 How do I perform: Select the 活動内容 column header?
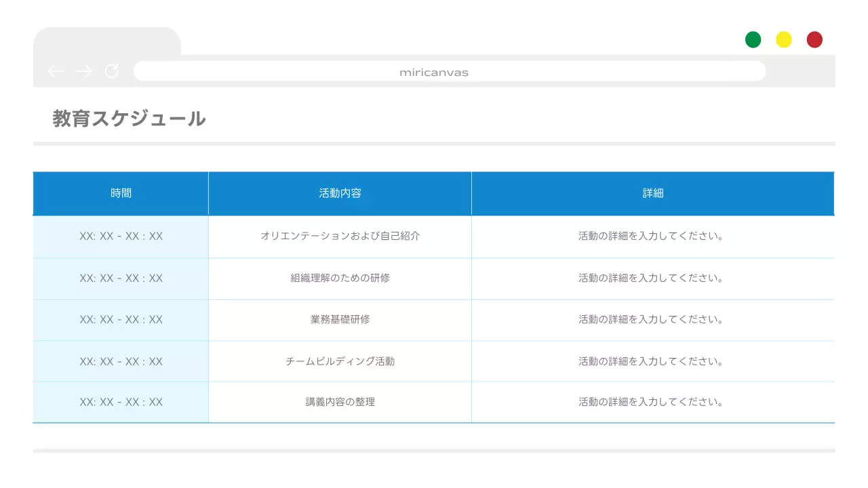point(339,193)
